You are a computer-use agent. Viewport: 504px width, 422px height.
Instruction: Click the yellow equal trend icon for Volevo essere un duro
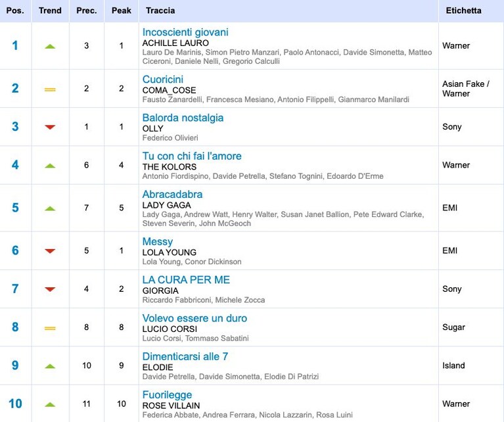tap(50, 329)
